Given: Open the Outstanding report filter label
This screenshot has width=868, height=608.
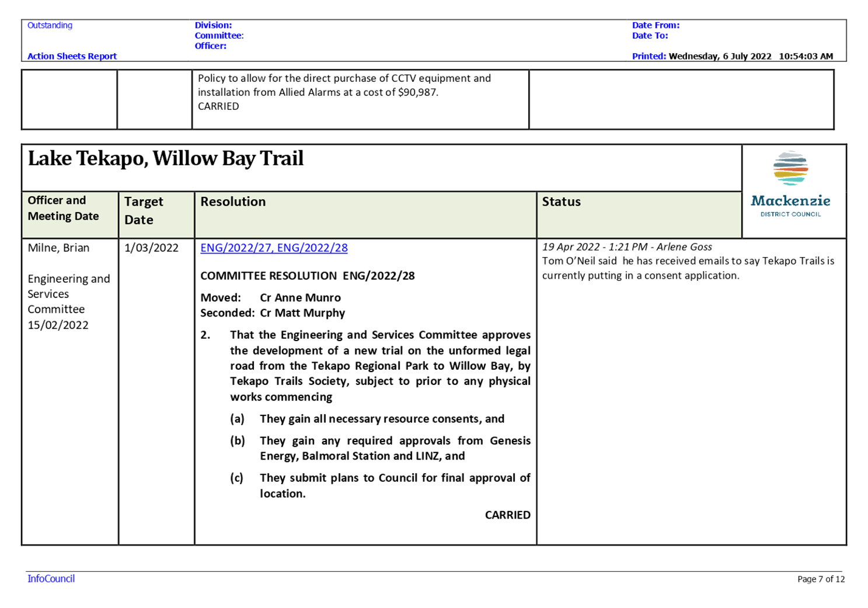Looking at the screenshot, I should click(x=49, y=25).
